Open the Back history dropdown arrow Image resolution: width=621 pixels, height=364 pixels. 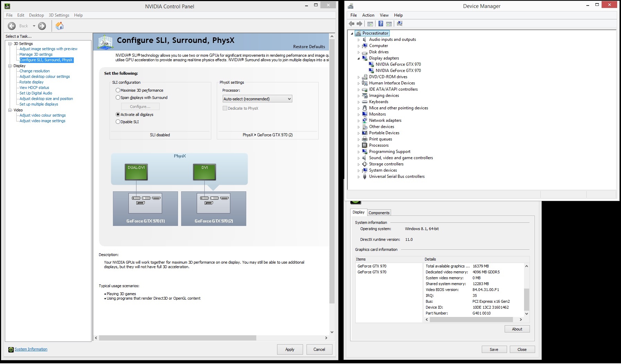coord(34,26)
